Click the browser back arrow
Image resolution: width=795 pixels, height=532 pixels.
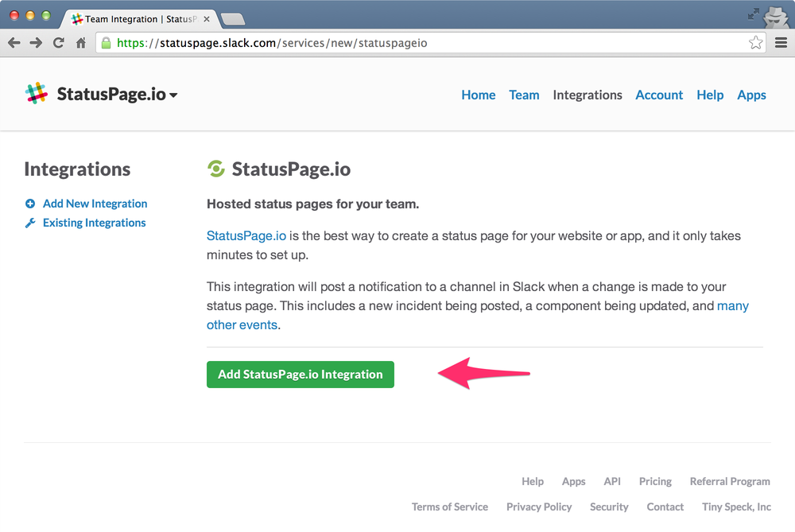[x=14, y=43]
